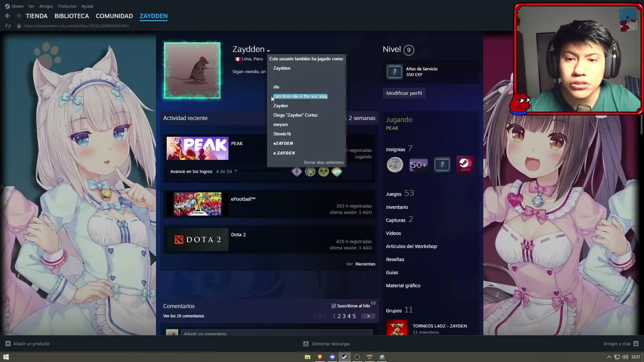644x362 pixels.
Task: Open the Productos menu
Action: coord(67,6)
